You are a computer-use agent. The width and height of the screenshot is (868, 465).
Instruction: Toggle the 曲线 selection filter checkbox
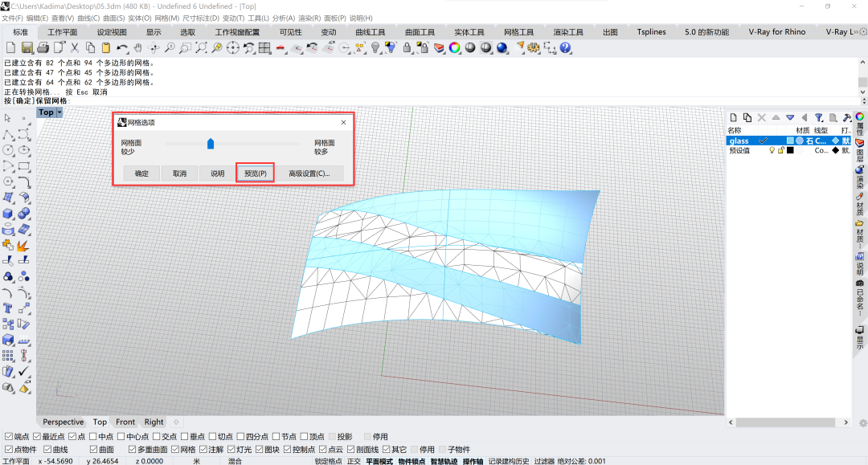[47, 450]
